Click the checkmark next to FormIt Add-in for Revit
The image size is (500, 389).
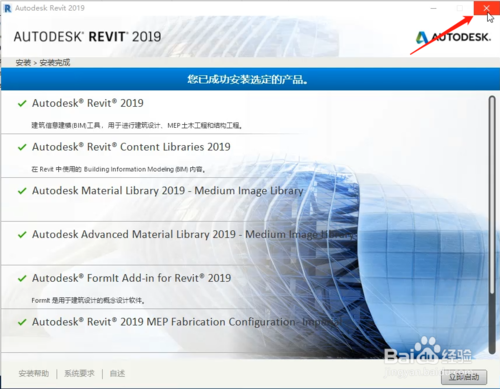point(22,278)
